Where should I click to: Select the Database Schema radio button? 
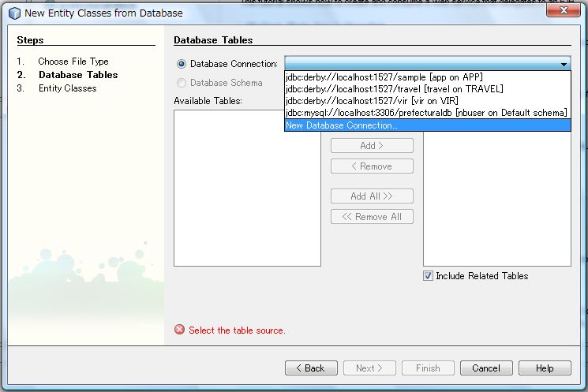pos(182,83)
